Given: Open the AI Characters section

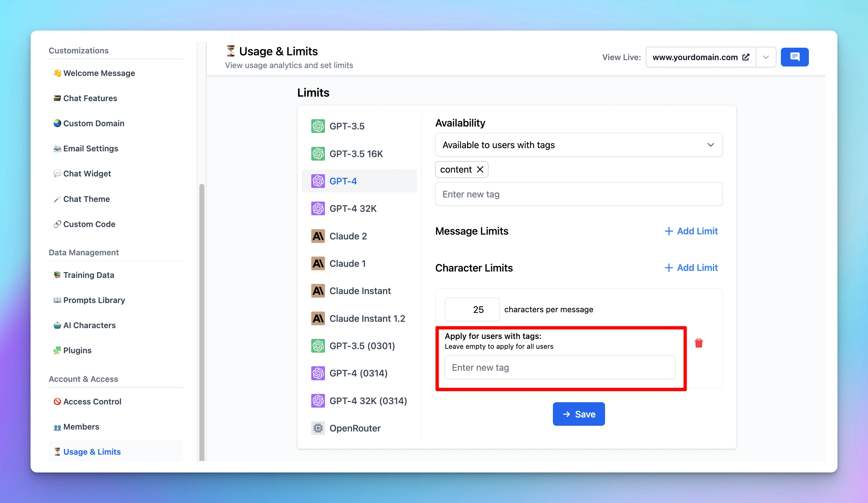Looking at the screenshot, I should (x=89, y=325).
